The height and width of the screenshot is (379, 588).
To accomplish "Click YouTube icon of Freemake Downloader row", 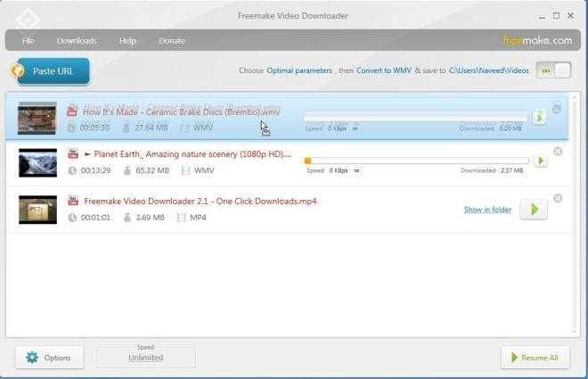I will point(73,201).
